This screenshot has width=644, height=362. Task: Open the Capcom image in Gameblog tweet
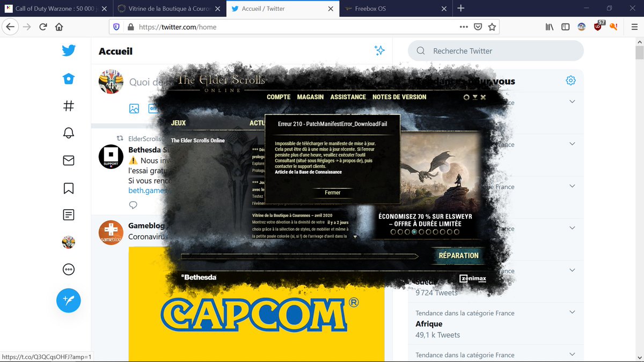click(257, 305)
